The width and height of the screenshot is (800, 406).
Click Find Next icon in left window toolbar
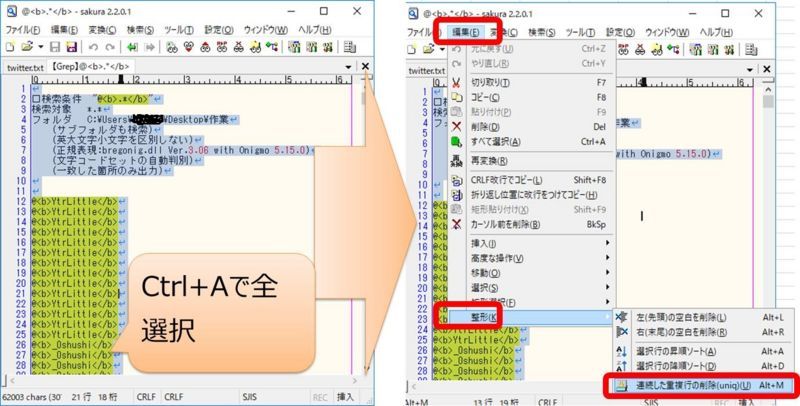click(189, 47)
